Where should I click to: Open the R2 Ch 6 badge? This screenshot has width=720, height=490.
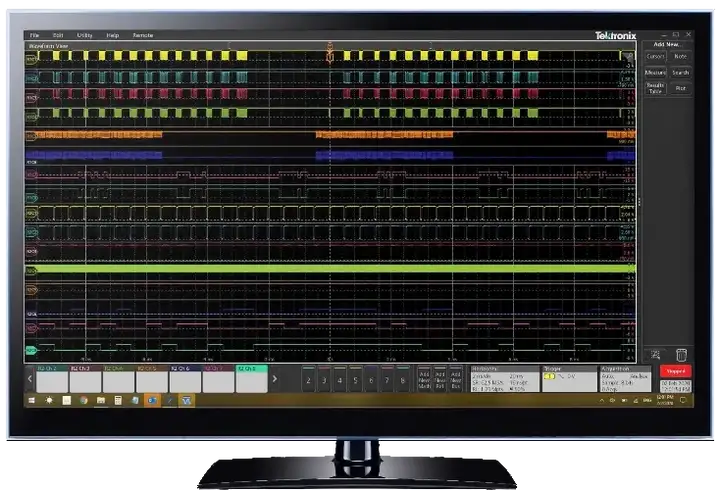click(x=185, y=379)
